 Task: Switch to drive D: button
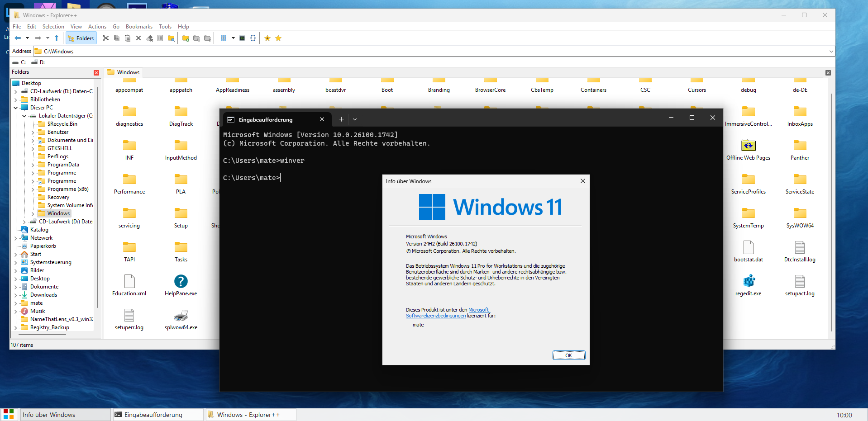pos(38,62)
